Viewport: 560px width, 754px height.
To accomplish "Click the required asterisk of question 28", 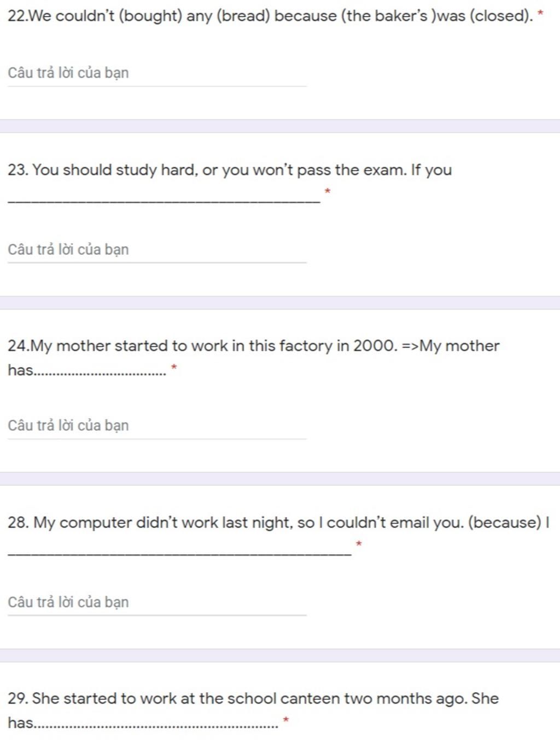I will (359, 544).
